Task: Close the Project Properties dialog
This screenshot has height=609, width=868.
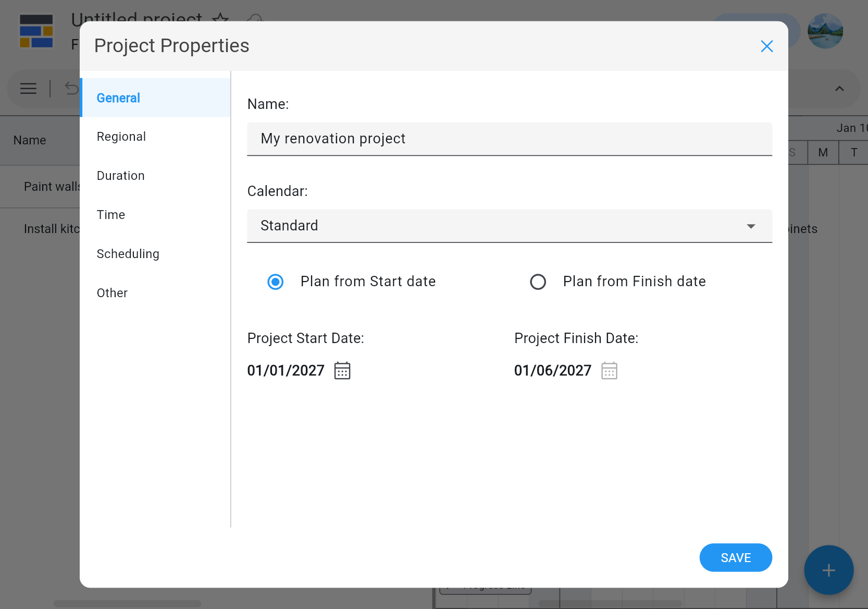Action: (766, 46)
